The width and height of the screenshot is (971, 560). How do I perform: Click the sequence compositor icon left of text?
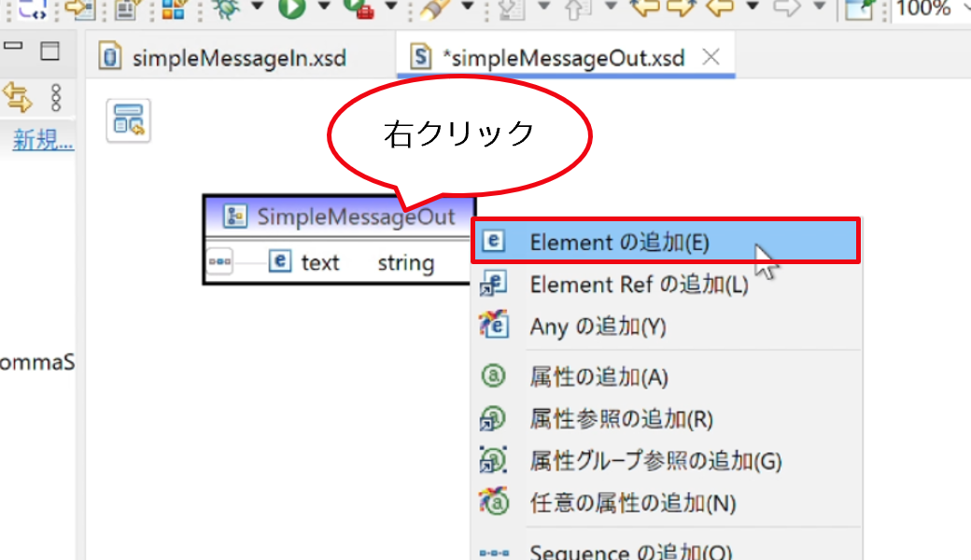click(x=219, y=261)
